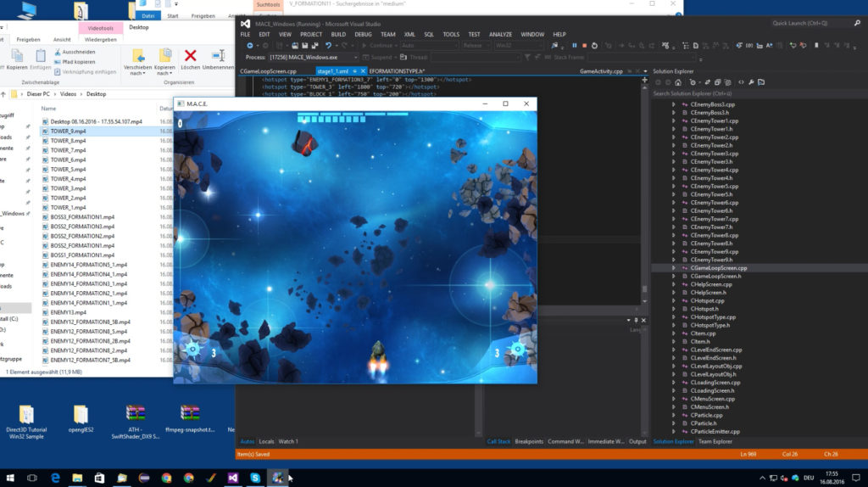Open the ffmpeg-snapshot archive on the desktop
The height and width of the screenshot is (487, 868).
tap(190, 419)
